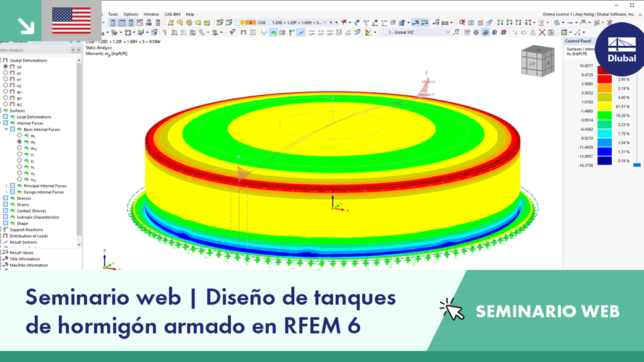Click the Max/Min Information item
The width and height of the screenshot is (644, 362).
(x=28, y=265)
